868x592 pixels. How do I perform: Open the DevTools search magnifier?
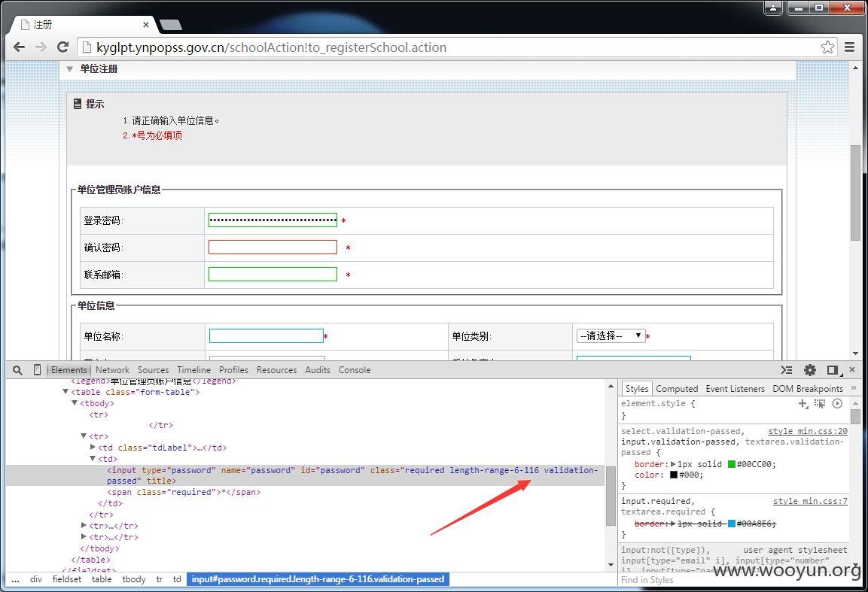click(18, 370)
